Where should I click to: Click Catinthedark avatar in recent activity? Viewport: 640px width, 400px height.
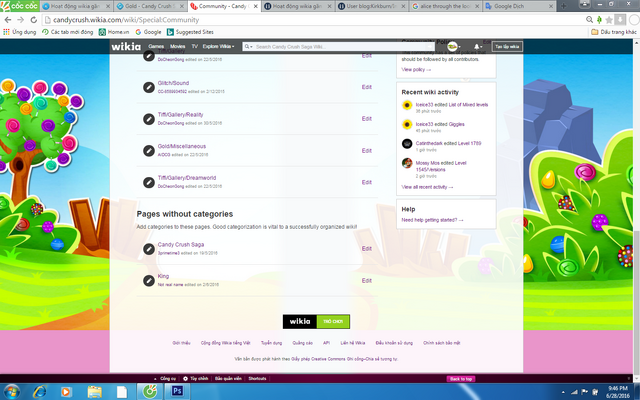coord(407,144)
